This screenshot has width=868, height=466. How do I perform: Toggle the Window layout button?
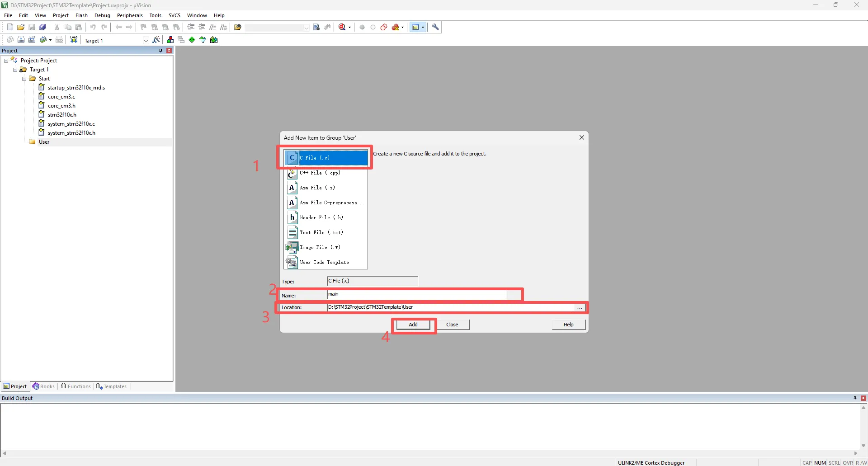coord(415,27)
